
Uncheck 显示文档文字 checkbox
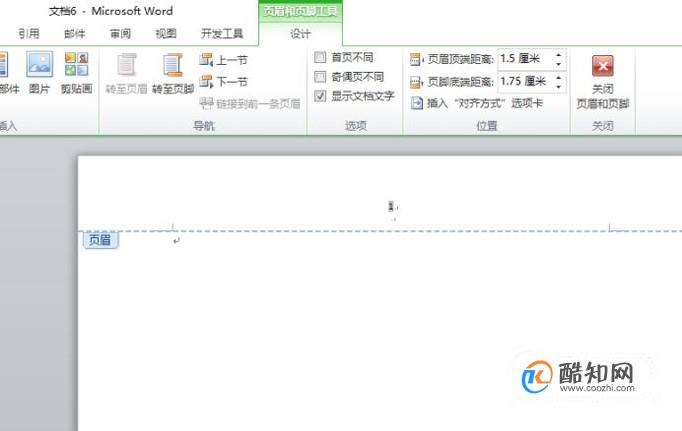[x=320, y=96]
